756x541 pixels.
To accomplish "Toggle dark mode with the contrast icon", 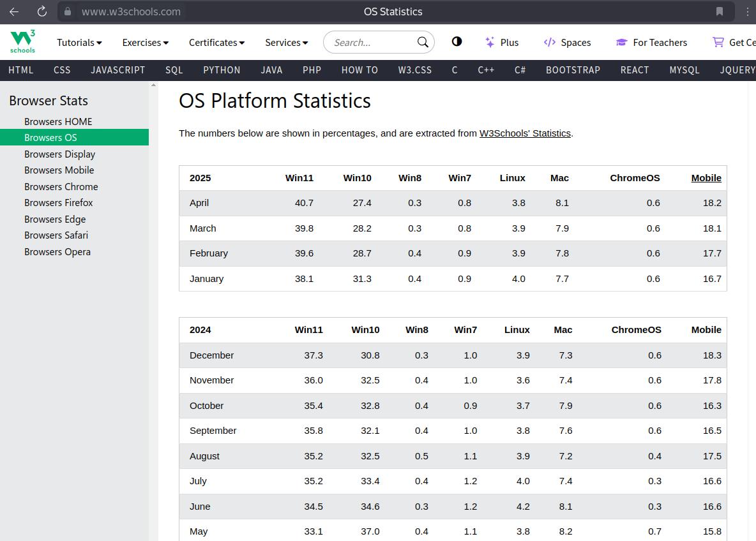I will 457,41.
